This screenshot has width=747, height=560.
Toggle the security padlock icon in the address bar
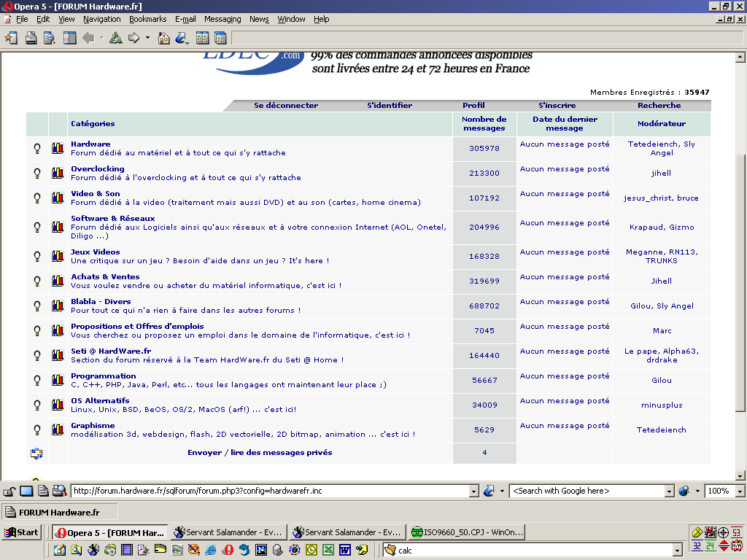click(10, 491)
